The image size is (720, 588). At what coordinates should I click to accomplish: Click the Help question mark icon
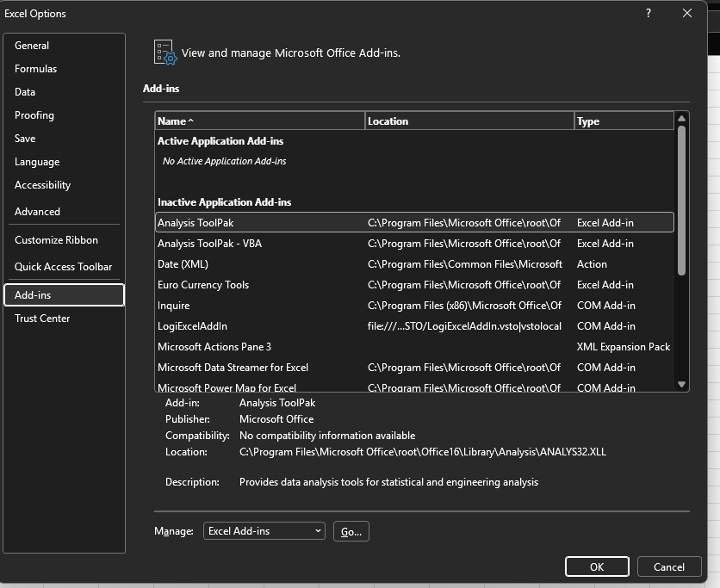[x=649, y=13]
